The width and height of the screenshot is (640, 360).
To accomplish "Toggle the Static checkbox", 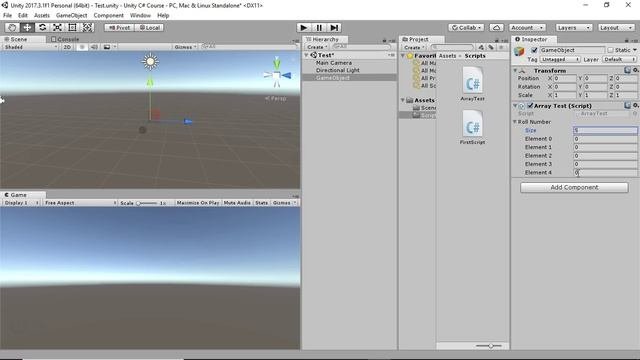I will [611, 50].
